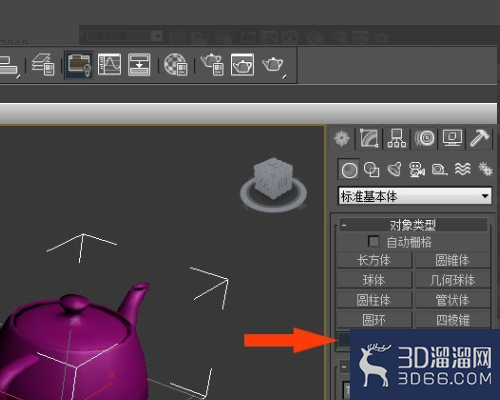500x400 pixels.
Task: Select the Helpers tape-measure icon
Action: [x=439, y=170]
